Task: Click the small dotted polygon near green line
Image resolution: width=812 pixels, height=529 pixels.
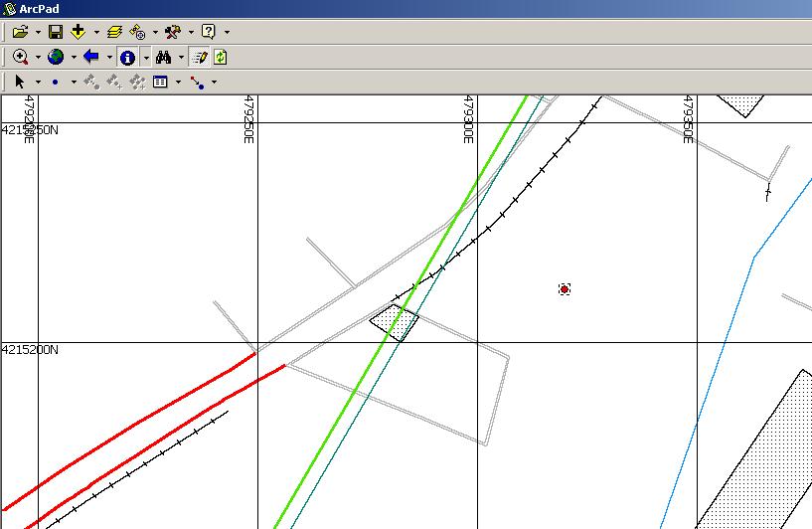Action: click(395, 323)
